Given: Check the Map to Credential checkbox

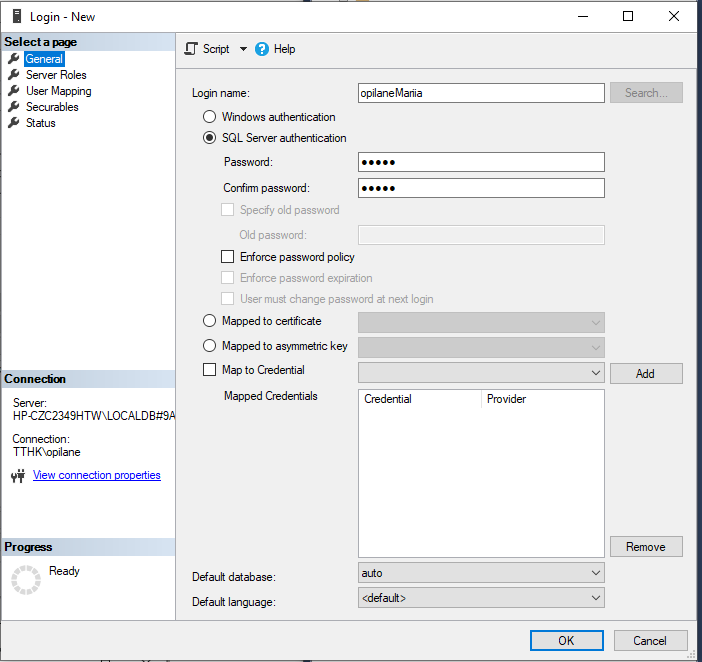Looking at the screenshot, I should click(210, 370).
